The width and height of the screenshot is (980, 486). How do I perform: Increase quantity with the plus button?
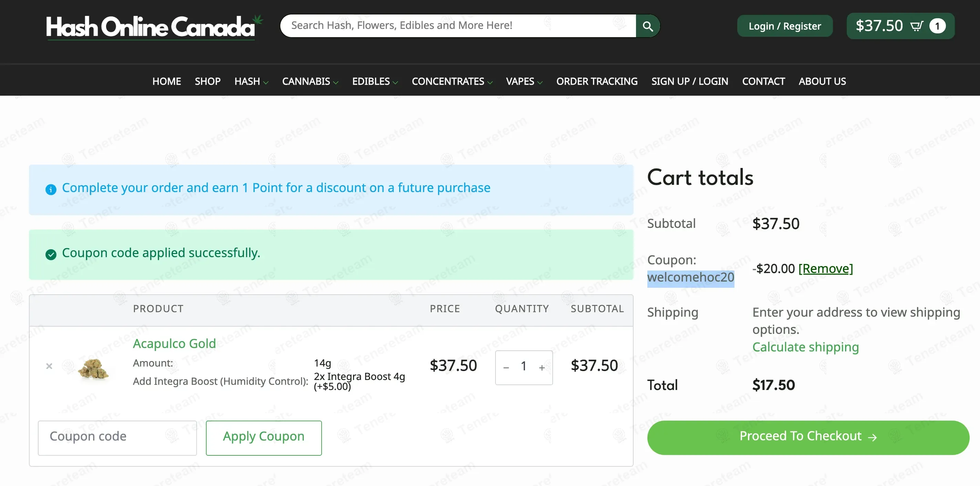(x=542, y=367)
